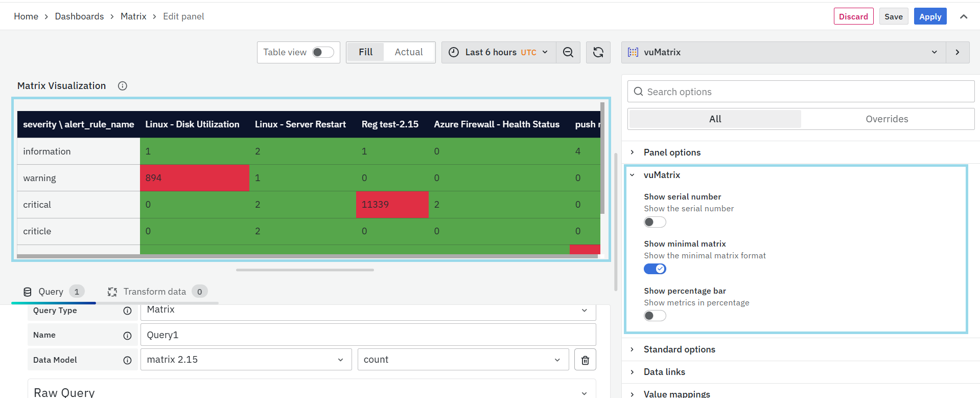Turn on Show percentage bar toggle
Screen dimensions: 980x398
click(655, 316)
